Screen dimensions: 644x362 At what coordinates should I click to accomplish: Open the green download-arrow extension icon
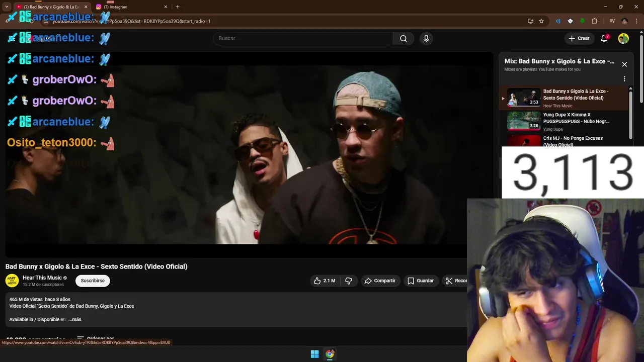[582, 21]
